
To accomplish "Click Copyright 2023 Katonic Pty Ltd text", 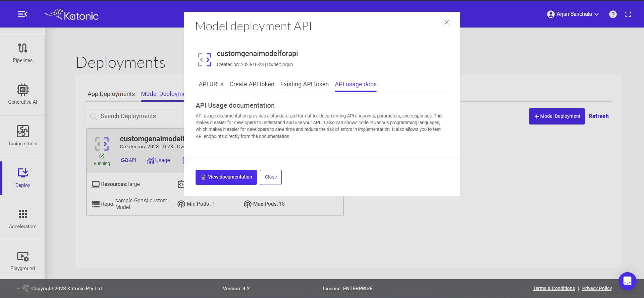I will 66,289.
